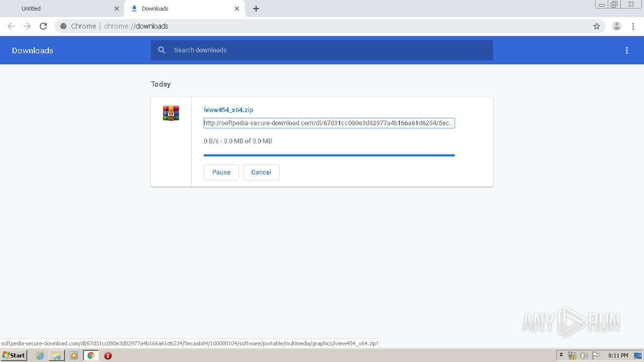Click the Action Center flag icon
This screenshot has width=644, height=362.
596,355
